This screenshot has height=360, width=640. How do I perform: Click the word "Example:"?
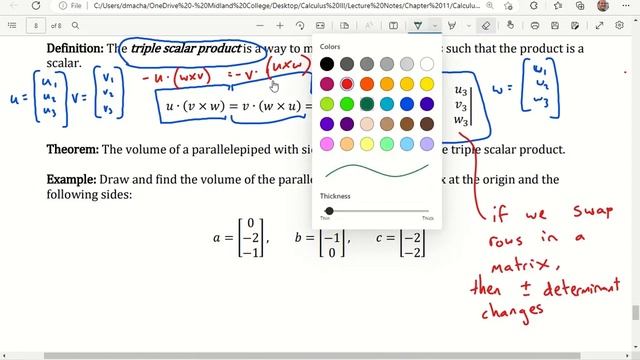(x=71, y=180)
